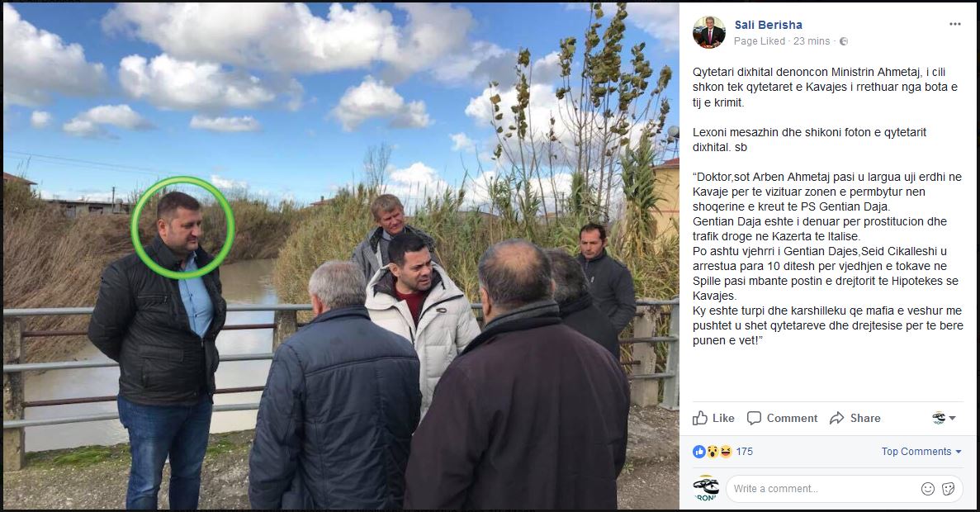Click the public audience globe icon
This screenshot has height=512, width=980.
[844, 41]
